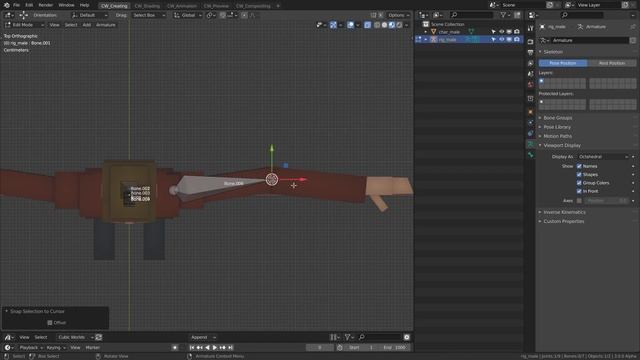The height and width of the screenshot is (360, 640).
Task: Click the End frame value field
Action: (x=394, y=348)
